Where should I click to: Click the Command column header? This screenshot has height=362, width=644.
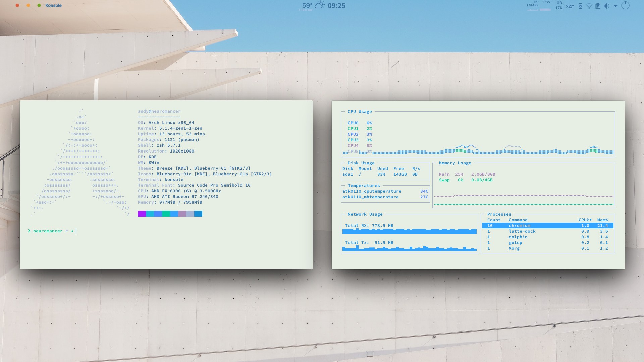pos(518,220)
